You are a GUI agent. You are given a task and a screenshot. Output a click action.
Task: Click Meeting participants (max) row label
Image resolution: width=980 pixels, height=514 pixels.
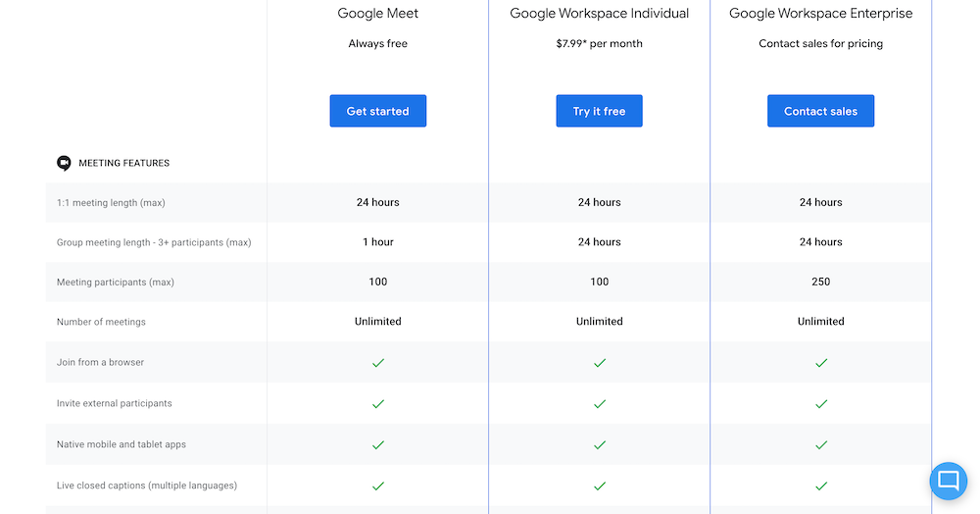pyautogui.click(x=115, y=282)
